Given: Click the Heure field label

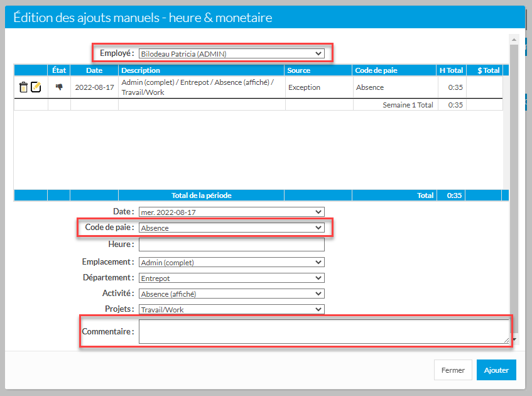Looking at the screenshot, I should (x=121, y=244).
